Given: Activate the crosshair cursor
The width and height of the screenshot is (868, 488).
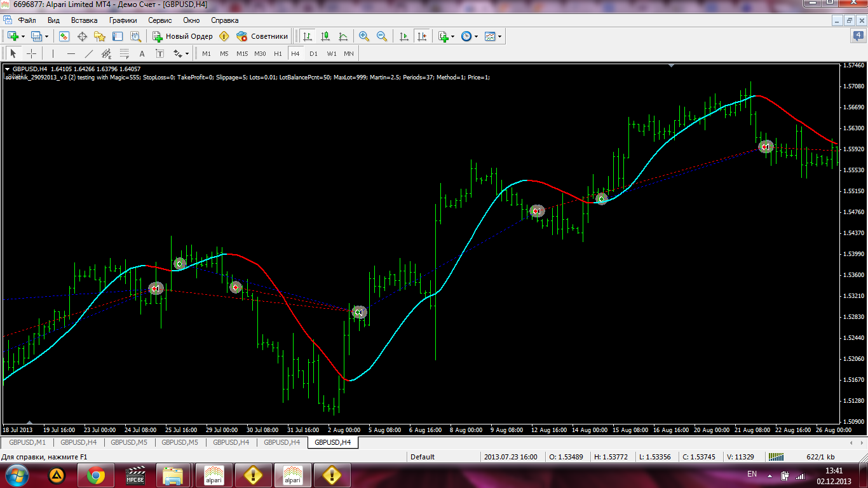Looking at the screenshot, I should [x=31, y=53].
